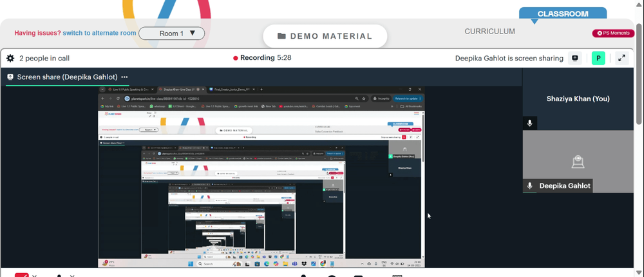The image size is (644, 277).
Task: Click the X icon in PS Moments
Action: coord(599,33)
